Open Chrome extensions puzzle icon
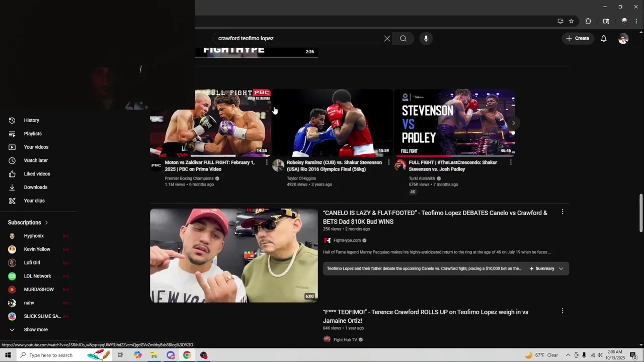Image resolution: width=644 pixels, height=362 pixels. [588, 21]
